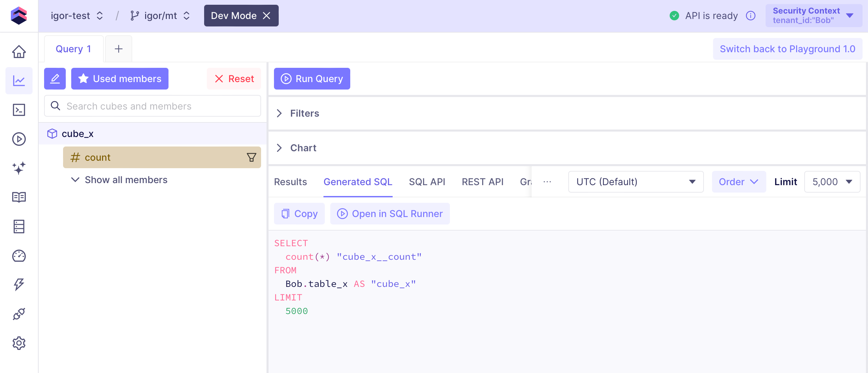Switch to the REST API tab
The image size is (868, 373).
(482, 182)
